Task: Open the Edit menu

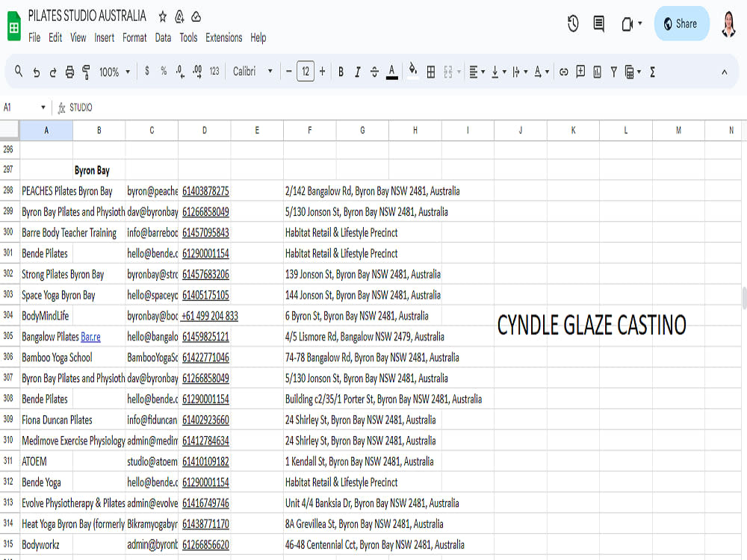Action: click(x=55, y=37)
